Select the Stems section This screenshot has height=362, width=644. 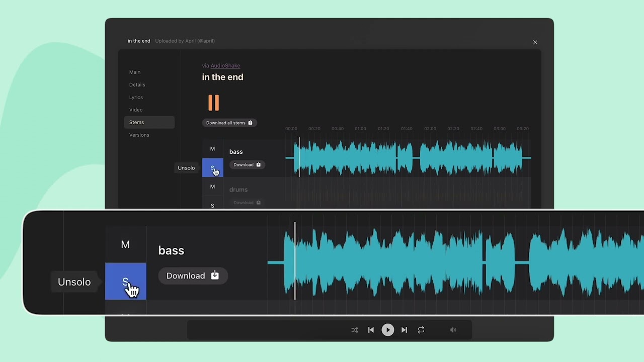(149, 122)
